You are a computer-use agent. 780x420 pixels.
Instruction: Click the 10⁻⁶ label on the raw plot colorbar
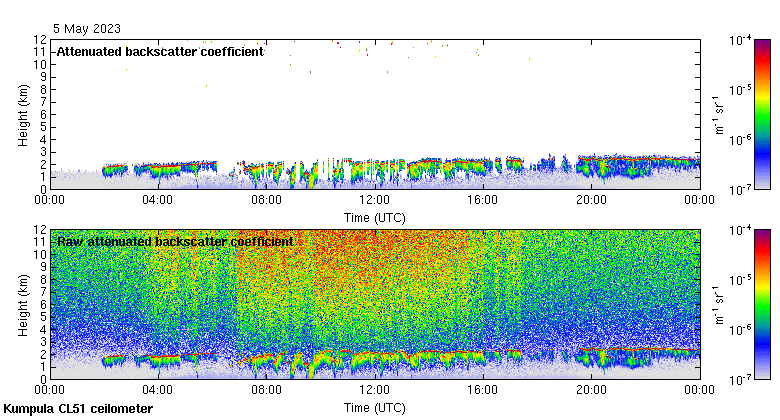[740, 330]
